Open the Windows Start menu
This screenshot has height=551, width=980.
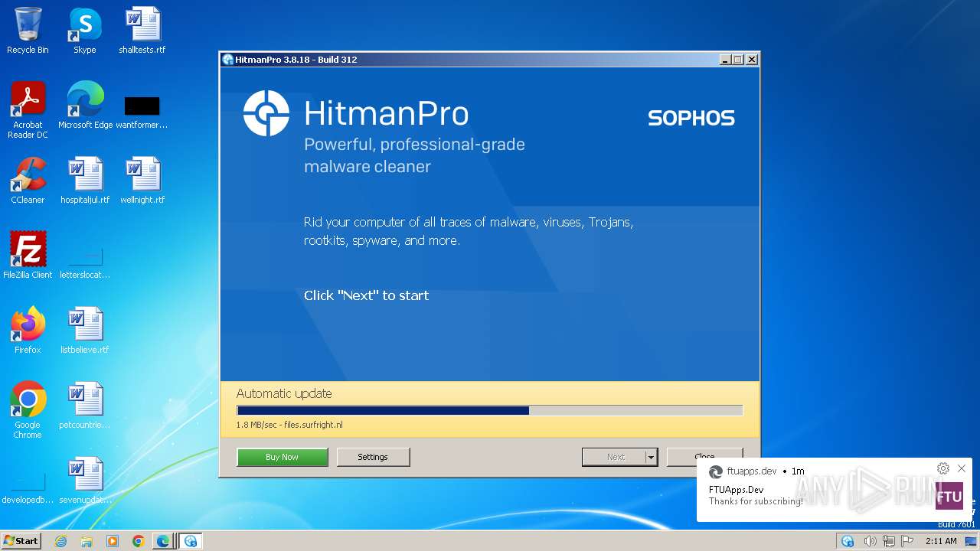point(21,541)
